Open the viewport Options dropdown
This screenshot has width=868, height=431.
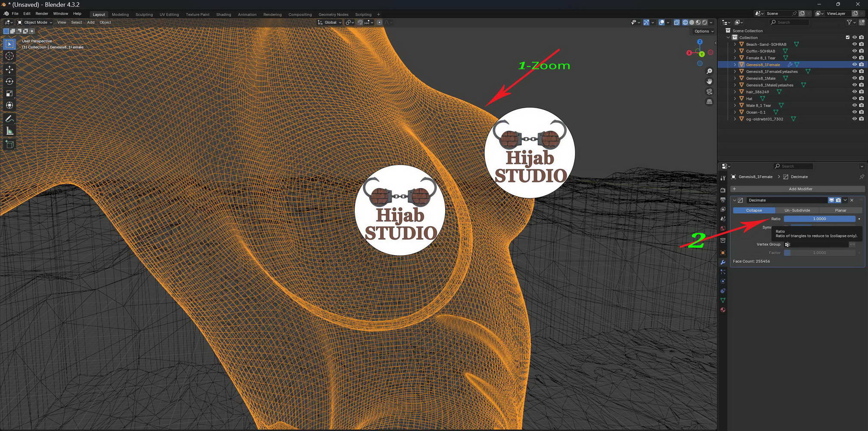click(x=704, y=31)
